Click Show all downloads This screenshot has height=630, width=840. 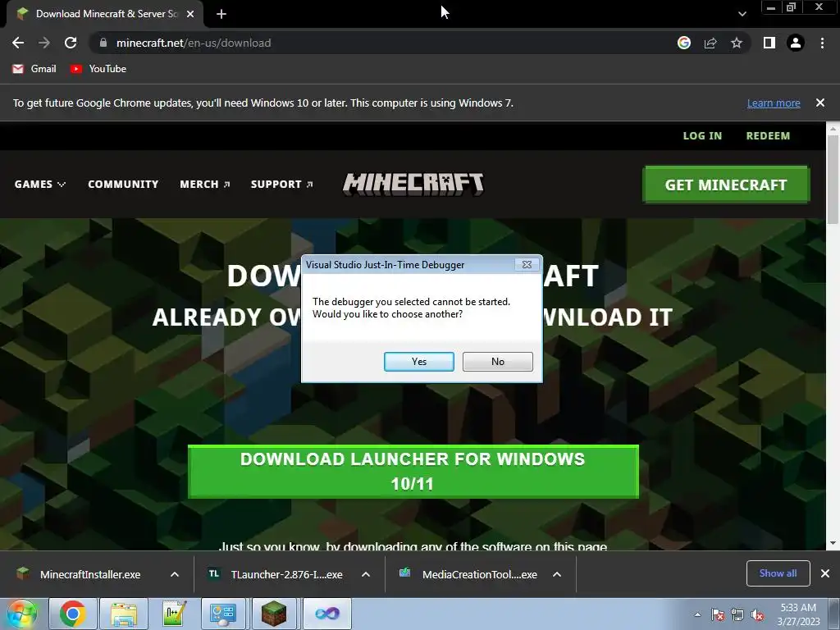778,573
